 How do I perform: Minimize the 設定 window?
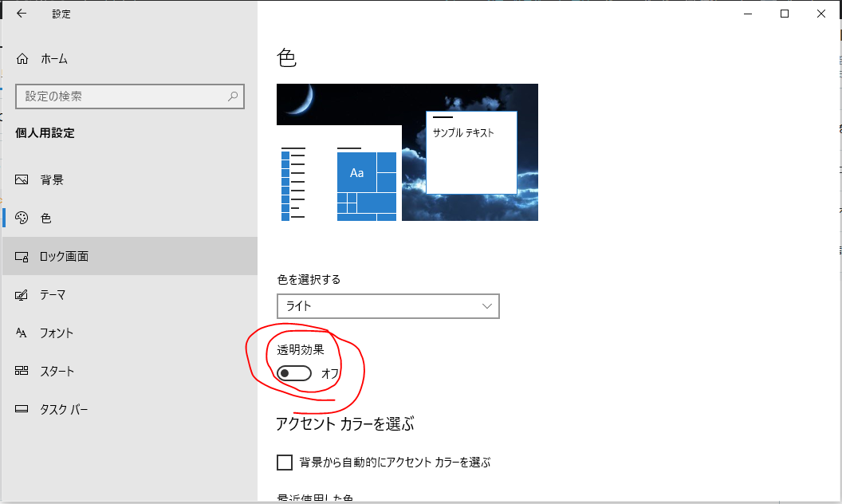[x=748, y=14]
